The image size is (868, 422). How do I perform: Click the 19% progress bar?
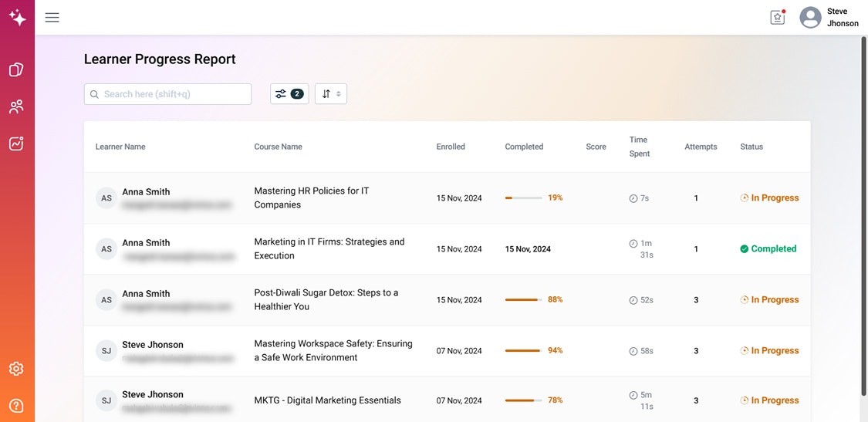pyautogui.click(x=523, y=197)
